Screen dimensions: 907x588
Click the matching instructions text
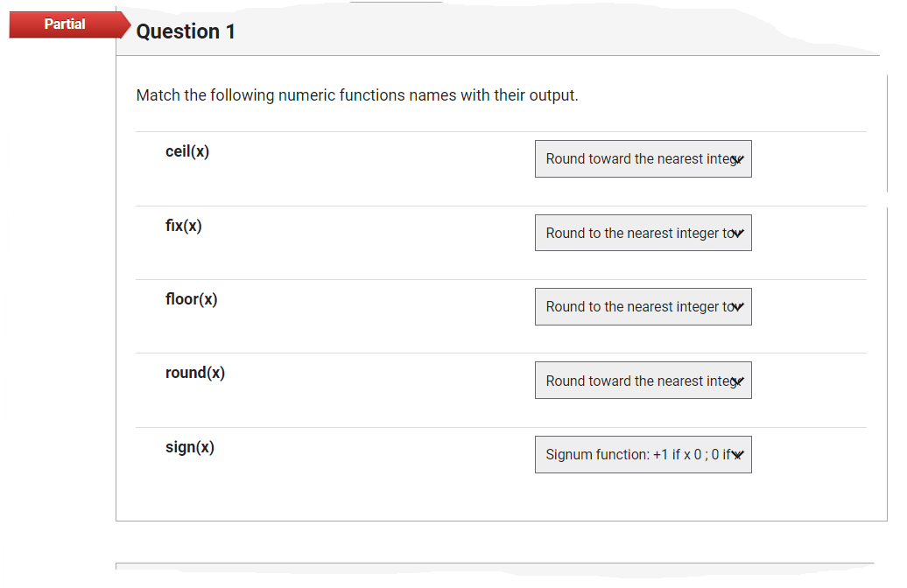point(357,95)
